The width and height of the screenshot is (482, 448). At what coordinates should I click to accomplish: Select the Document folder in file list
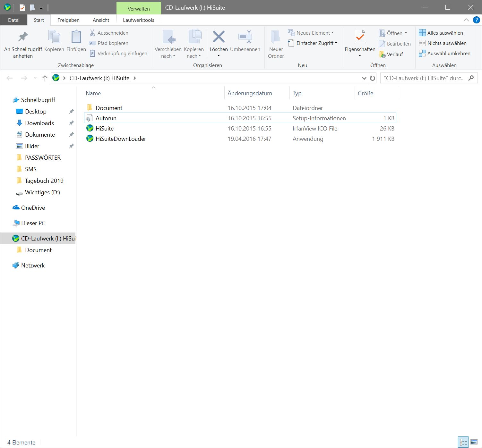click(x=240, y=108)
